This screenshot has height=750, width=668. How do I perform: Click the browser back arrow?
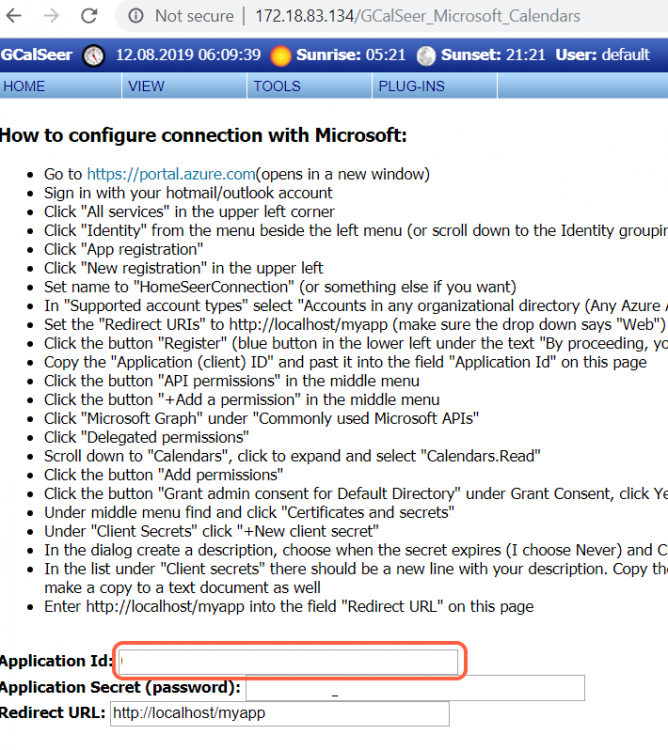point(13,16)
